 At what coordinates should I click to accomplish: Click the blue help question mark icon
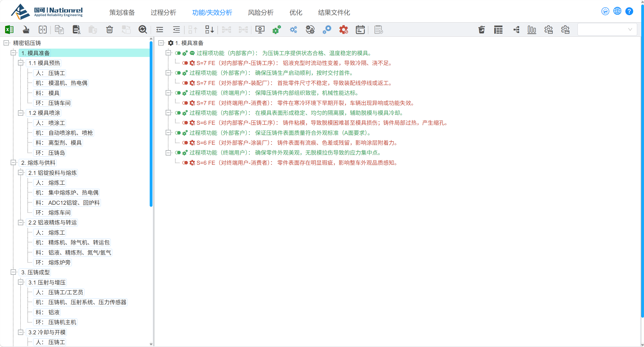pyautogui.click(x=629, y=11)
